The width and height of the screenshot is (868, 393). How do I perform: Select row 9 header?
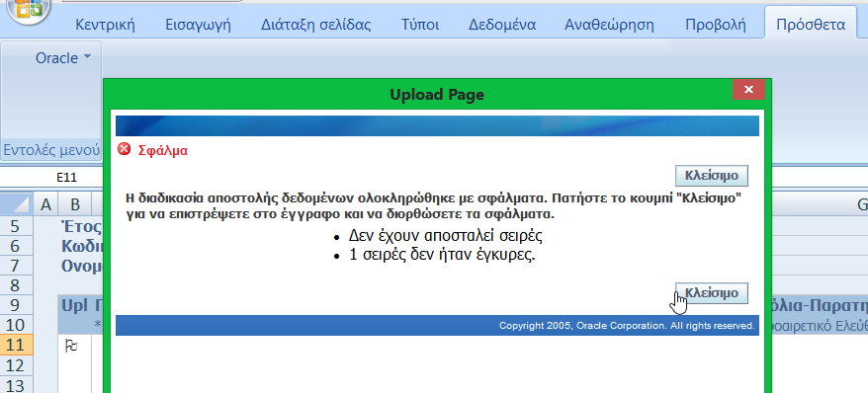(x=17, y=305)
